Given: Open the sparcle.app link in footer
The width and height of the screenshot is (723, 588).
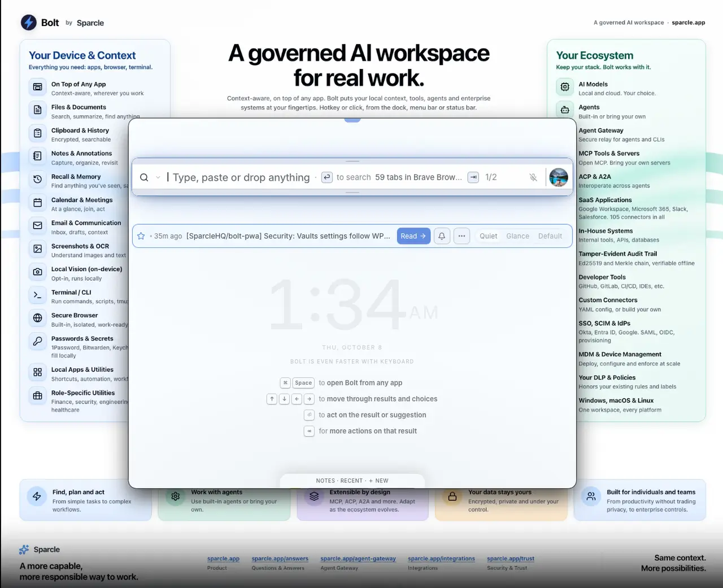Looking at the screenshot, I should tap(223, 559).
